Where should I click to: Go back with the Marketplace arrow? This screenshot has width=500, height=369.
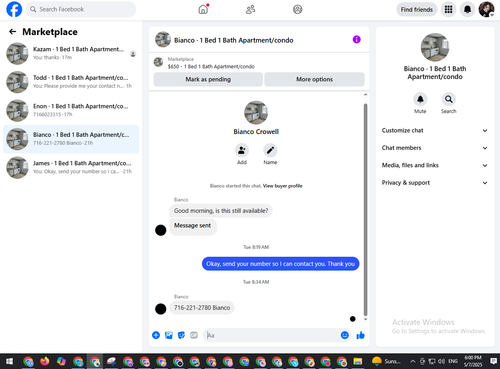tap(12, 32)
